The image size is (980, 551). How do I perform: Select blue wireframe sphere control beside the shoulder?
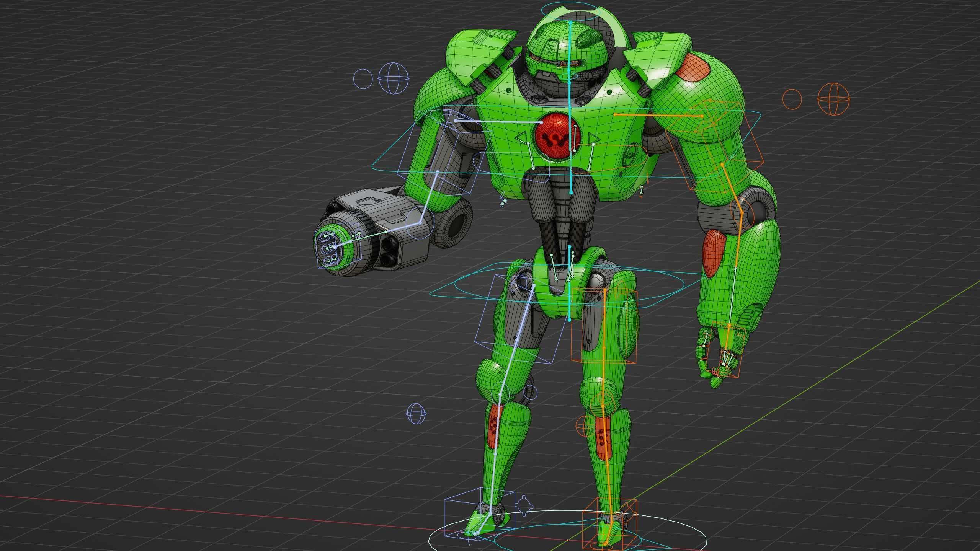[394, 78]
